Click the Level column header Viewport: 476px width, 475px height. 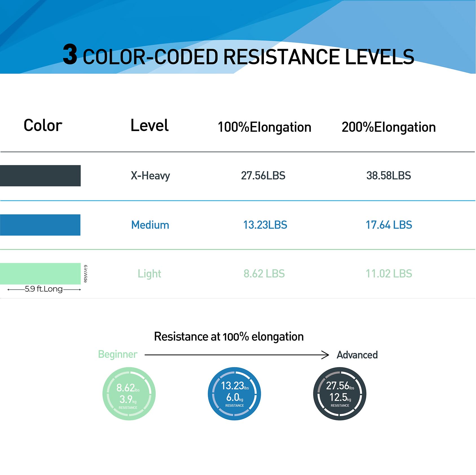point(149,125)
